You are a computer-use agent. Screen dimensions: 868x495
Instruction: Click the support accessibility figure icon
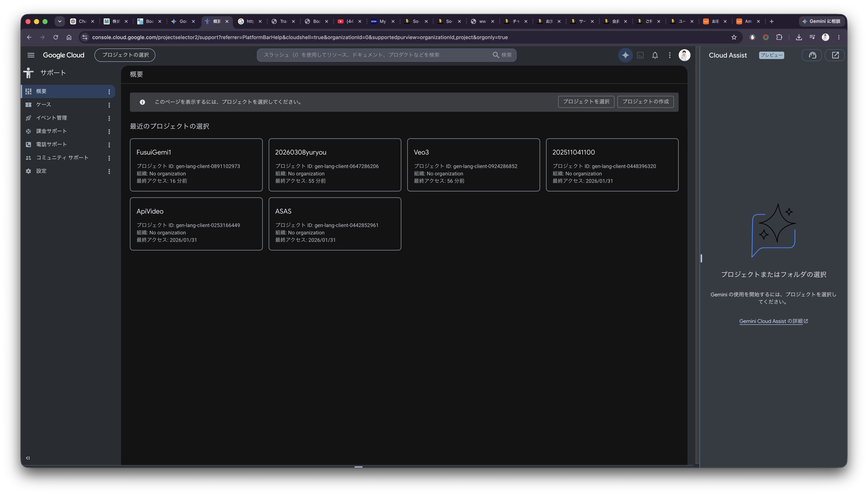coord(29,73)
